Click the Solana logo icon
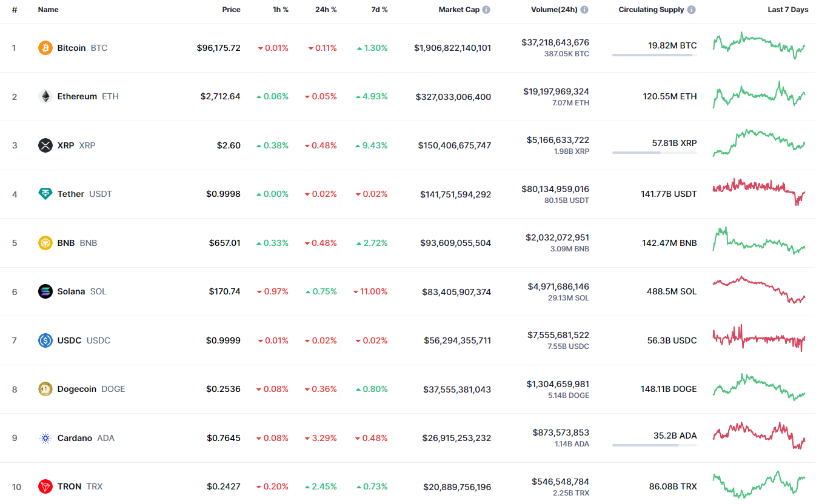This screenshot has height=504, width=819. click(x=45, y=291)
